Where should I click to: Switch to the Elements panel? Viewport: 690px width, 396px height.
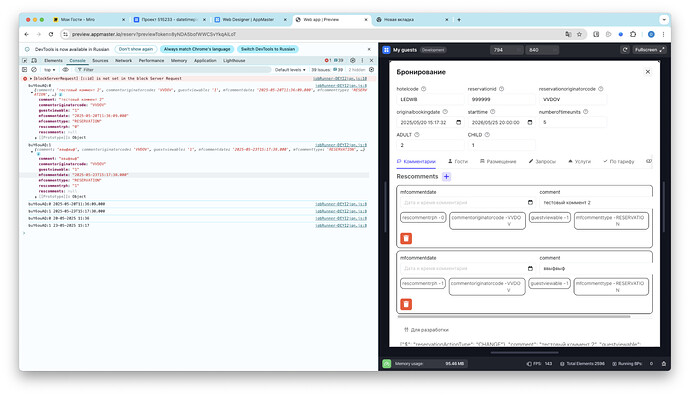click(53, 60)
